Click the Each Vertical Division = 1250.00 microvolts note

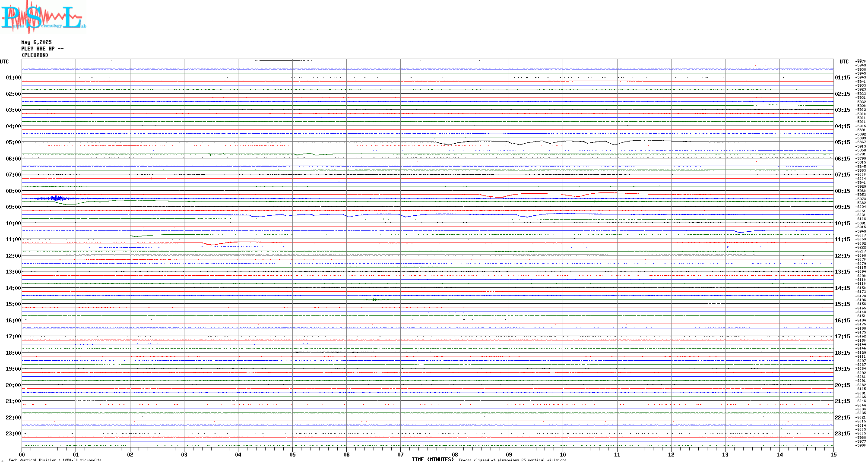pos(55,460)
